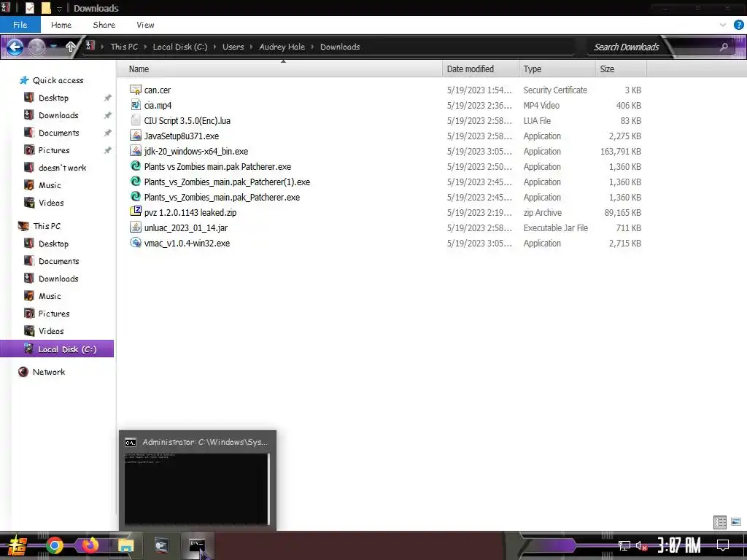Image resolution: width=747 pixels, height=560 pixels.
Task: Select Local Disk (C:) in navigation pane
Action: 57,349
